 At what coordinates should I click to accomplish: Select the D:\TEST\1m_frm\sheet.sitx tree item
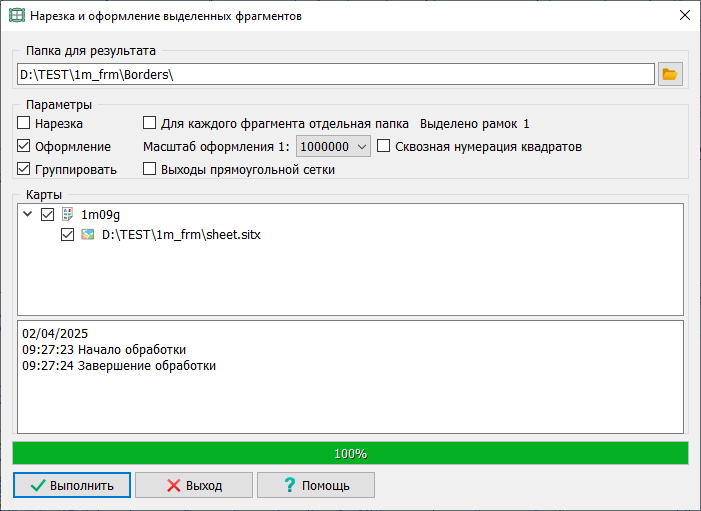coord(181,234)
